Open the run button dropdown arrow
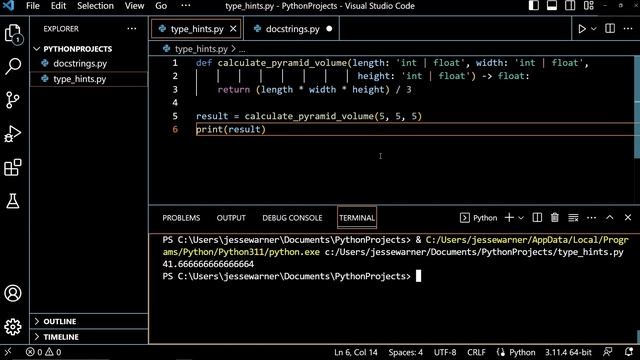The height and width of the screenshot is (360, 640). pos(594,29)
